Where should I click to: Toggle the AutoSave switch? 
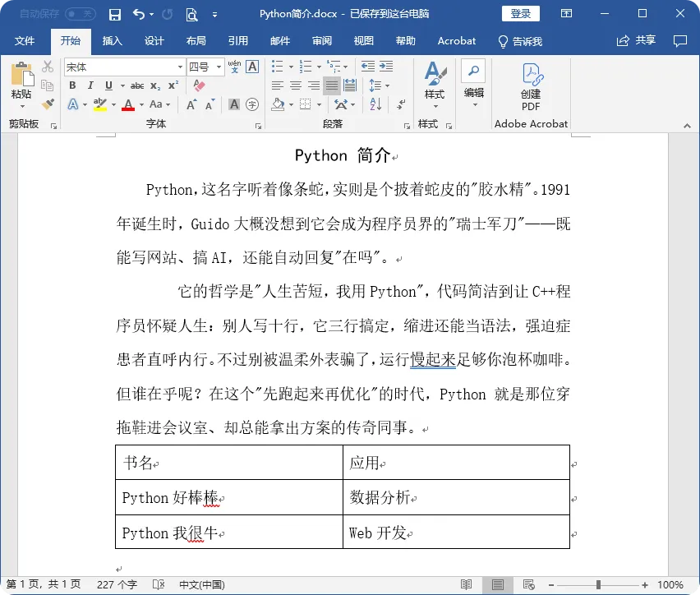pyautogui.click(x=81, y=14)
